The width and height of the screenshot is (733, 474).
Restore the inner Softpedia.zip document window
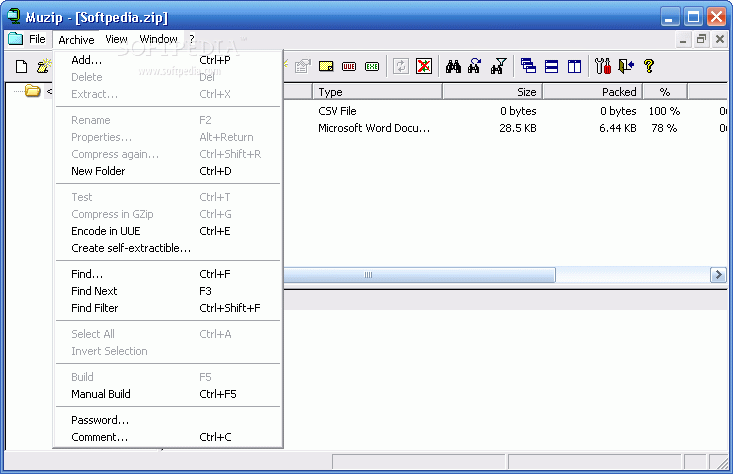[x=701, y=39]
